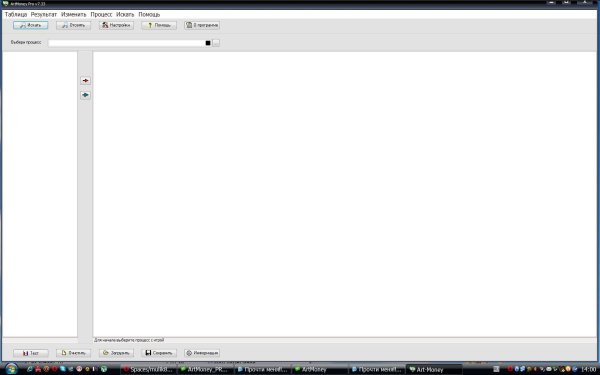Click the Информация button at bottom
Screen dimensions: 600x375
[202, 353]
